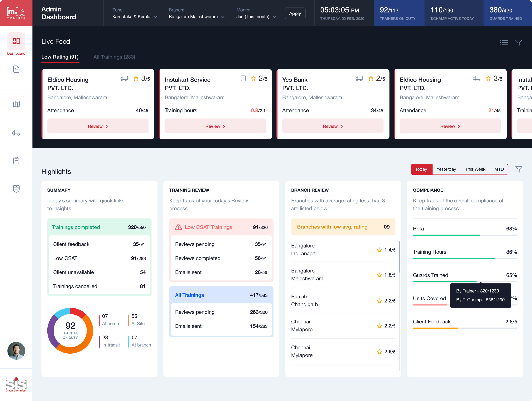532x401 pixels.
Task: Click the Apply button
Action: [295, 14]
